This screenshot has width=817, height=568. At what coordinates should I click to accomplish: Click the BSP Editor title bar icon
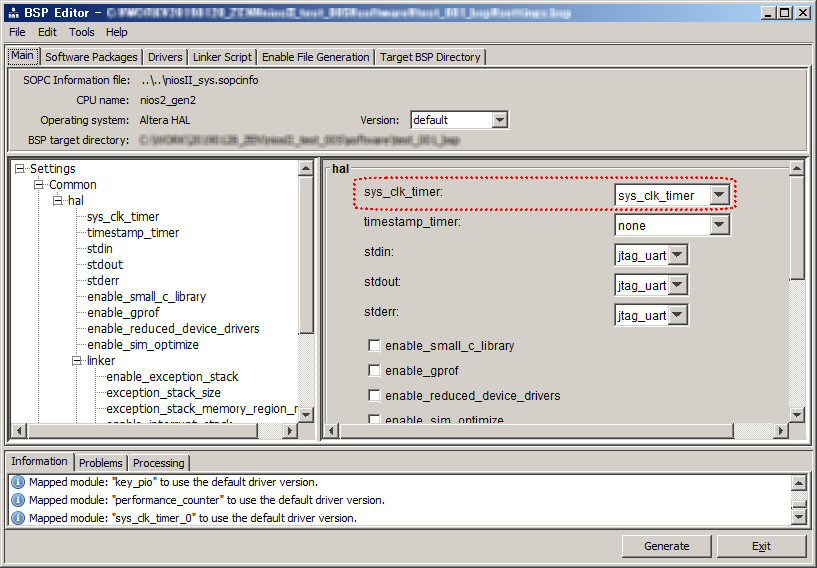point(14,13)
